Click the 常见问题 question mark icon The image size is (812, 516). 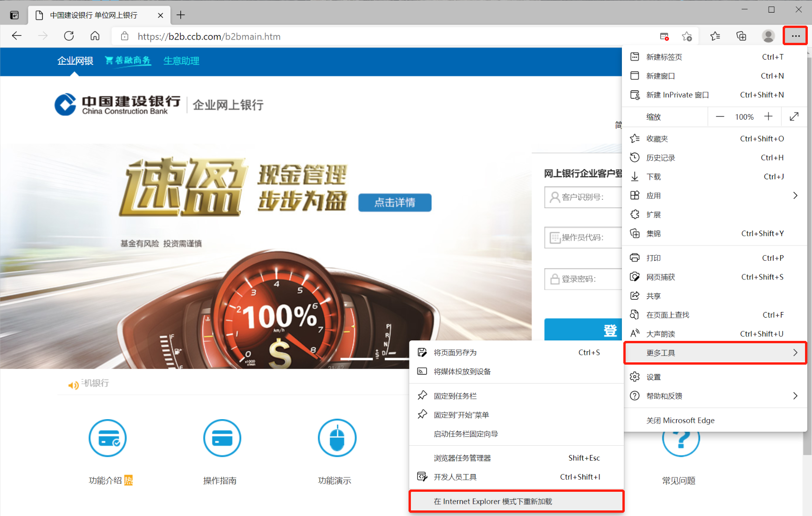point(681,440)
